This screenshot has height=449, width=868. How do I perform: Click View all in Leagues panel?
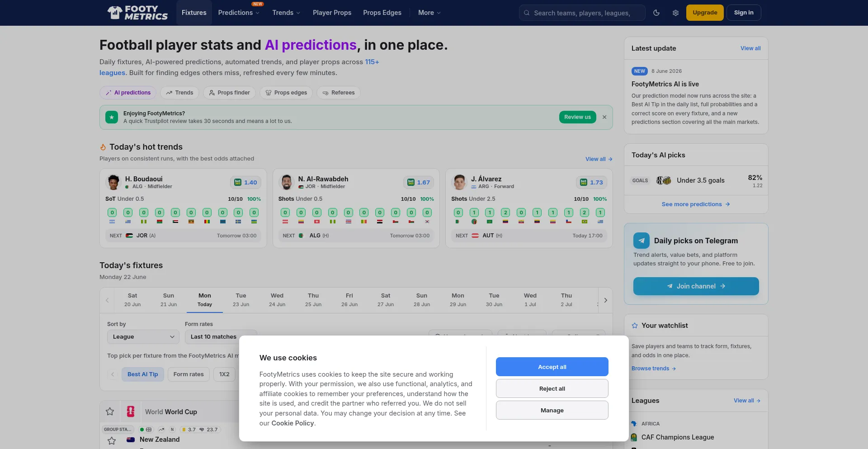point(747,401)
